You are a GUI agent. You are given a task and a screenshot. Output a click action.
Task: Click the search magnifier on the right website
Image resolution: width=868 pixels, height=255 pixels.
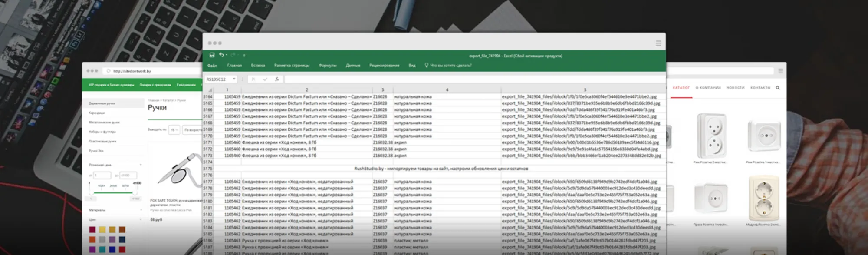778,88
